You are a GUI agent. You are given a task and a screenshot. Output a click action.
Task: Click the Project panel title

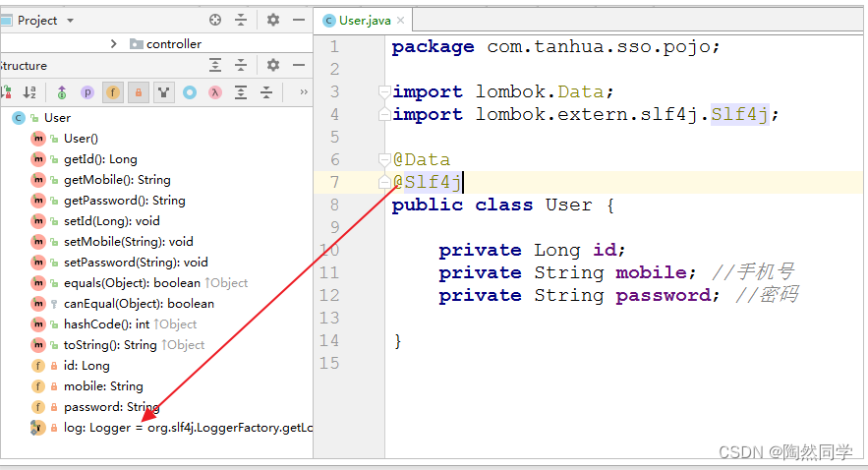tap(37, 21)
